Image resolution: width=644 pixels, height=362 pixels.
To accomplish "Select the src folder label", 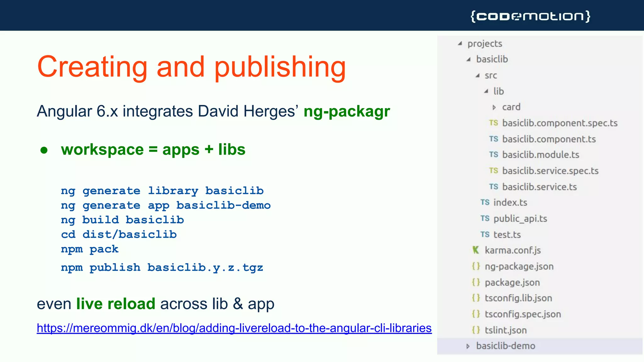I will pyautogui.click(x=491, y=75).
